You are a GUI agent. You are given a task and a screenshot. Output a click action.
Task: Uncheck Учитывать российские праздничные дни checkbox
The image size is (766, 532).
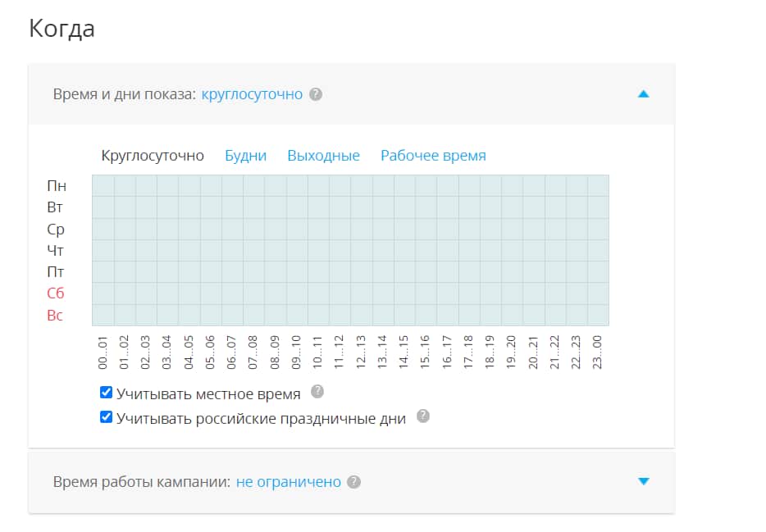(x=106, y=417)
